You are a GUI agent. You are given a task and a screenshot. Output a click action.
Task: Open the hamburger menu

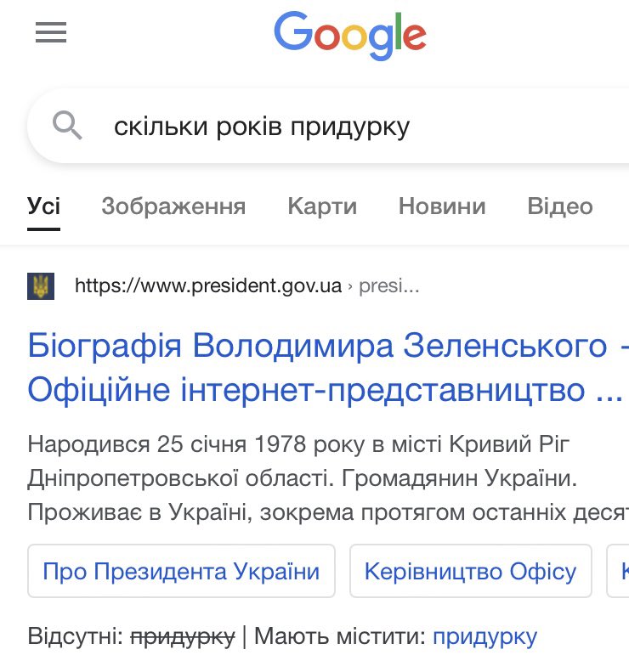pyautogui.click(x=50, y=33)
